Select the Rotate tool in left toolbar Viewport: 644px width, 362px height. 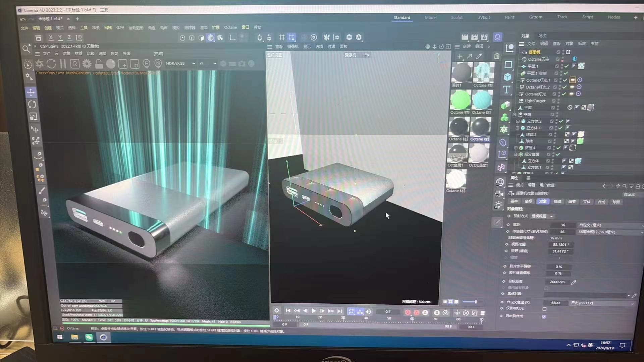click(32, 105)
